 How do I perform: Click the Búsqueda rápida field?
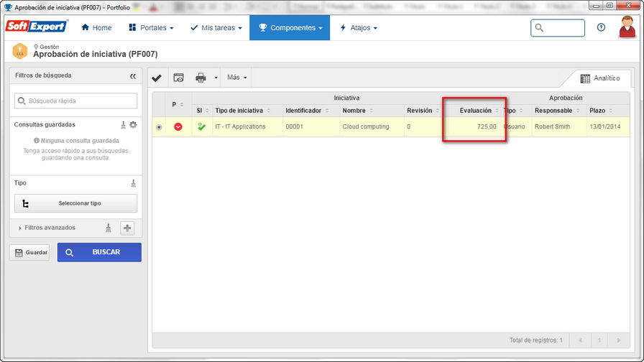point(75,101)
